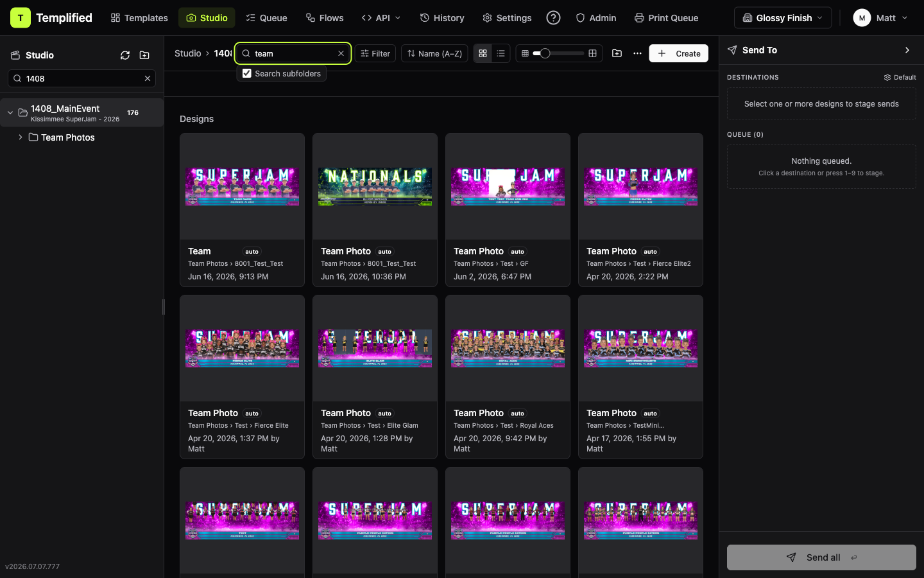
Task: Click the 176 count badge on 1408_MainEvent
Action: (x=133, y=112)
